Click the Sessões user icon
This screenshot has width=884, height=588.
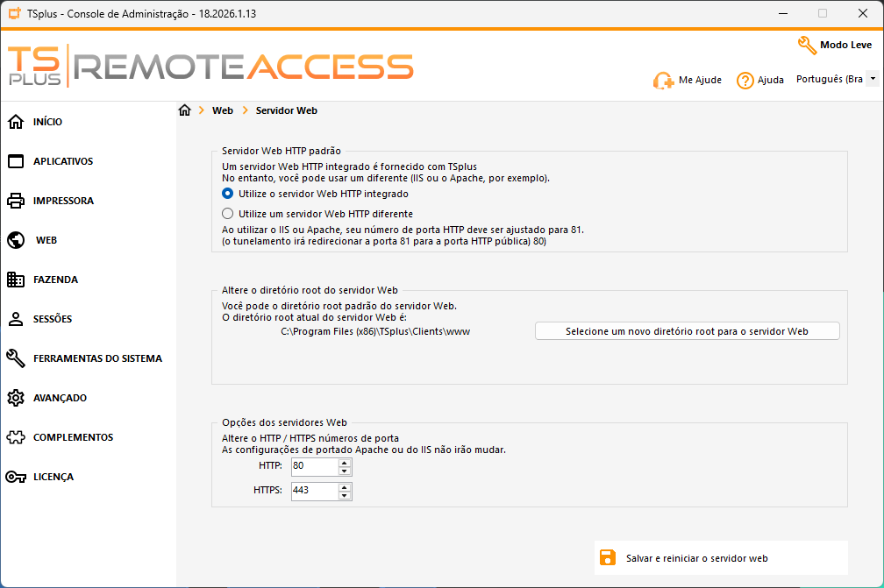16,319
